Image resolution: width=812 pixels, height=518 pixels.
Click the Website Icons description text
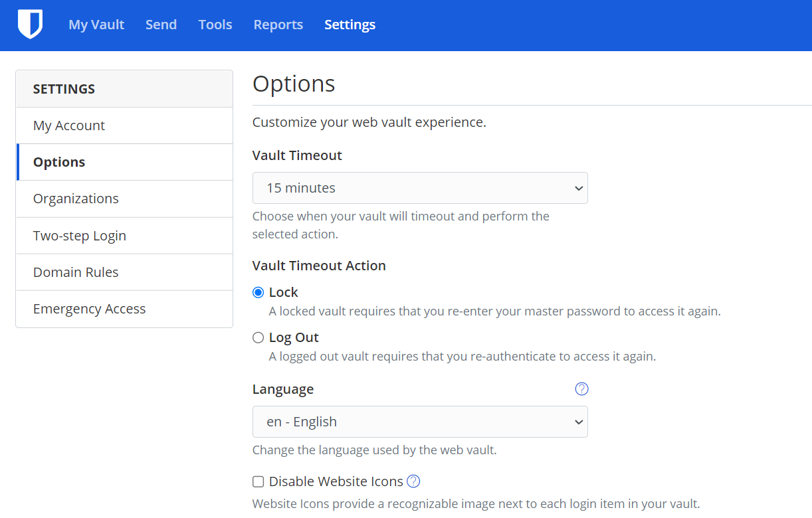click(x=476, y=504)
